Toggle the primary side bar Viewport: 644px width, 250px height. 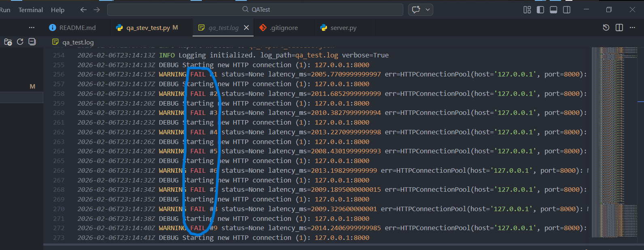click(540, 10)
